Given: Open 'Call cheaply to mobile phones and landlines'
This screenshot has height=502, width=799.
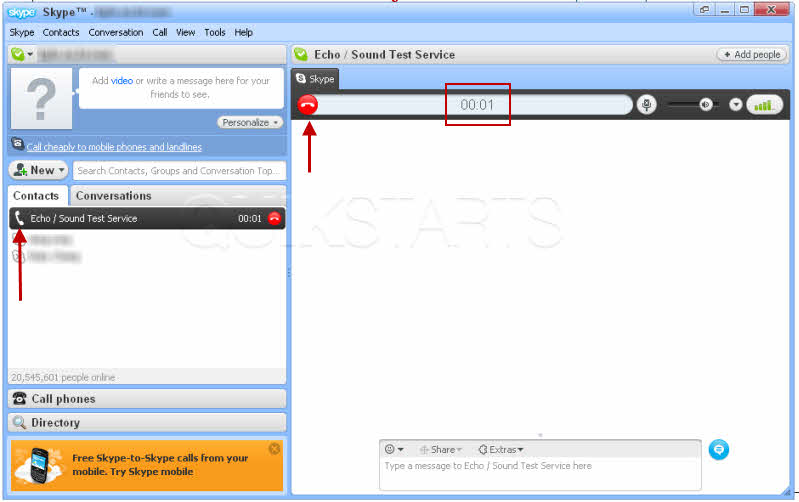Looking at the screenshot, I should click(114, 147).
